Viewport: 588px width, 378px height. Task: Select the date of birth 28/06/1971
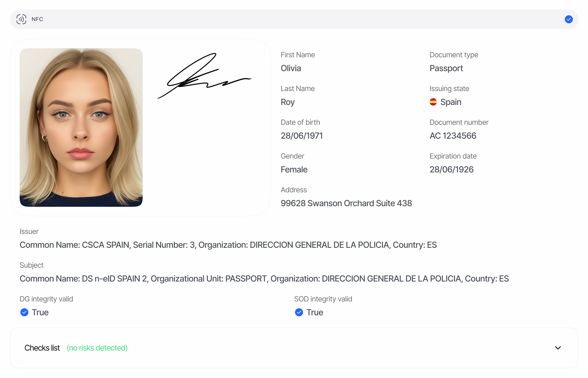pyautogui.click(x=301, y=136)
